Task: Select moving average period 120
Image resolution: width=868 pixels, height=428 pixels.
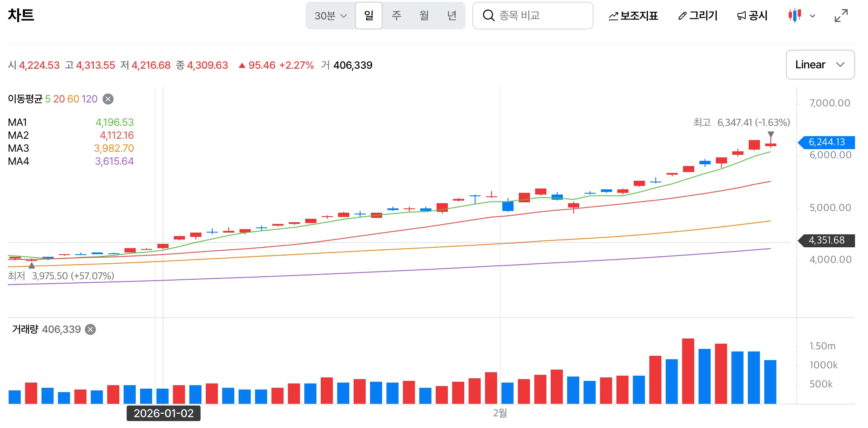Action: pos(89,99)
